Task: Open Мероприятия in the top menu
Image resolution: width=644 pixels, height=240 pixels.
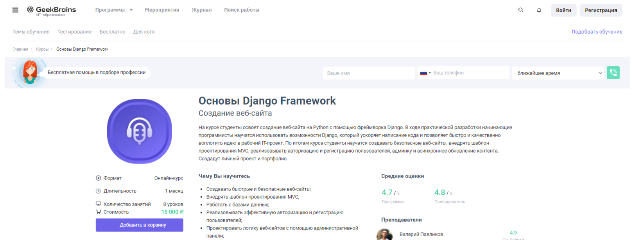Action: point(162,10)
